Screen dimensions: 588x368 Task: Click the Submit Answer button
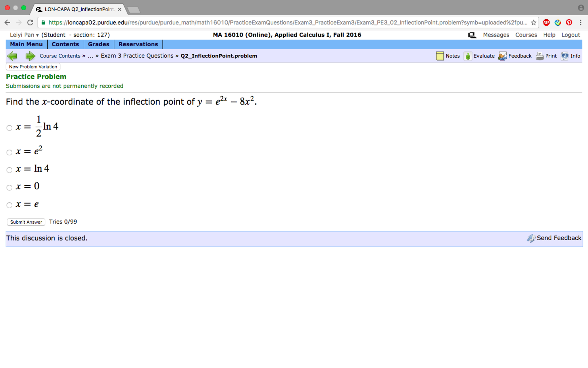tap(26, 222)
